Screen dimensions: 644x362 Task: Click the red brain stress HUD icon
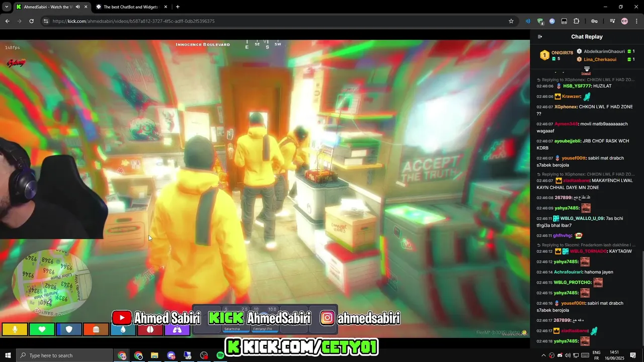150,330
